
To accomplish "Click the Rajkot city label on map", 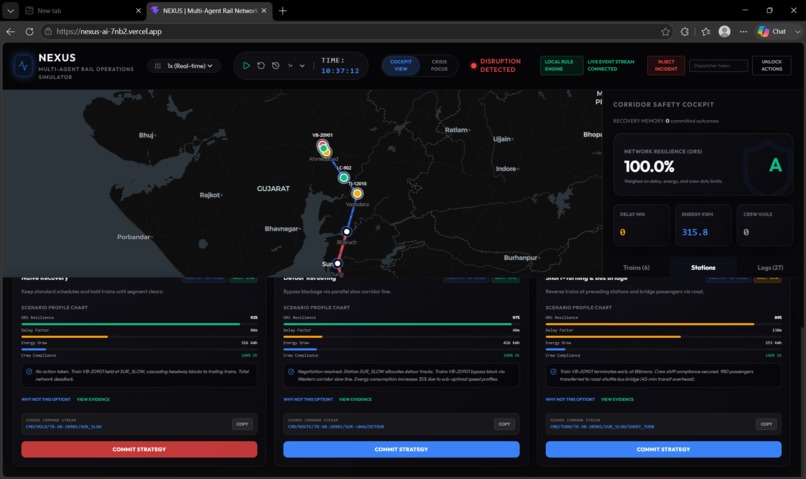I will pyautogui.click(x=210, y=195).
